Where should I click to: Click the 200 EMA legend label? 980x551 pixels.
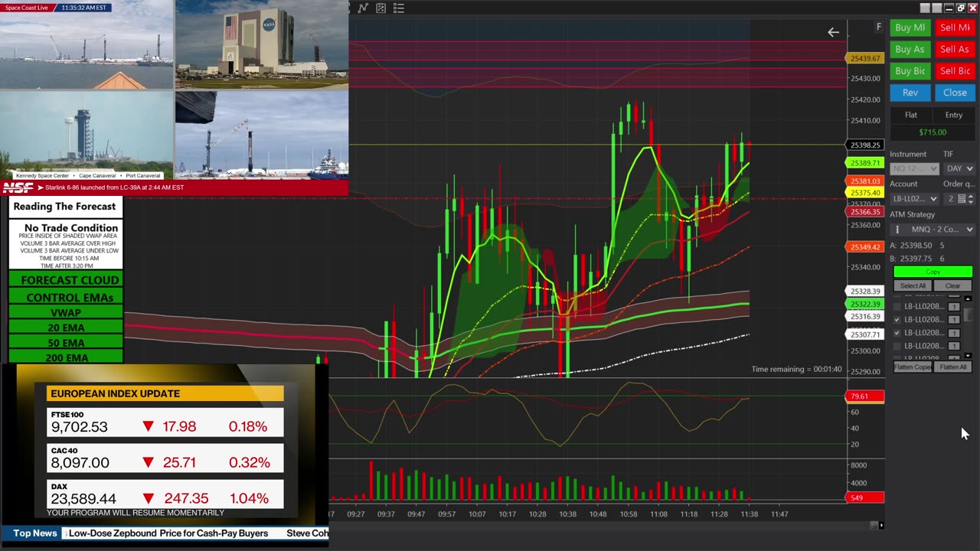coord(66,357)
